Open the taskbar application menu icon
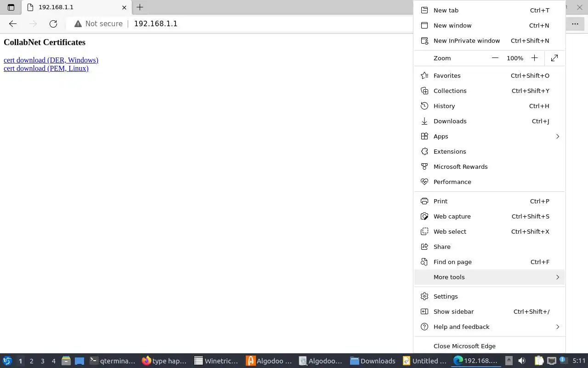 [7, 361]
